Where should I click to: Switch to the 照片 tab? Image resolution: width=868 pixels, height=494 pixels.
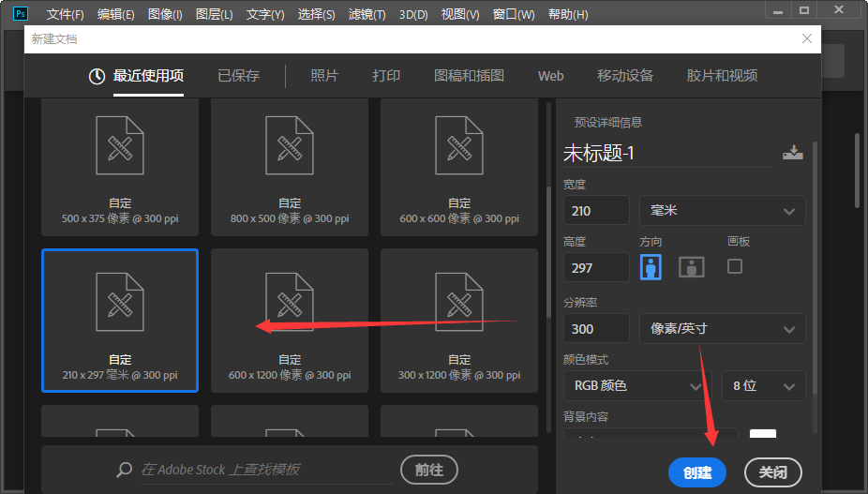tap(324, 76)
